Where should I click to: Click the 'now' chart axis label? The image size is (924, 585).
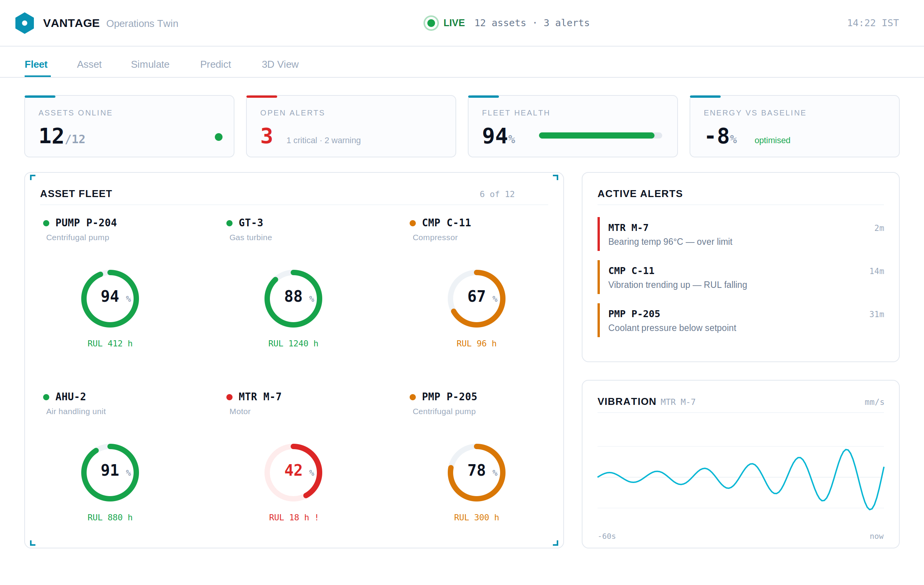click(x=877, y=536)
